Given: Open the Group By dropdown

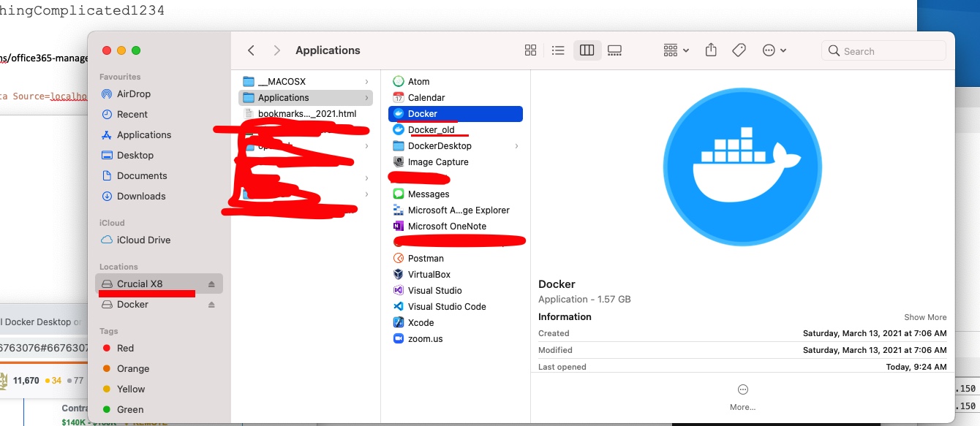Looking at the screenshot, I should (676, 50).
